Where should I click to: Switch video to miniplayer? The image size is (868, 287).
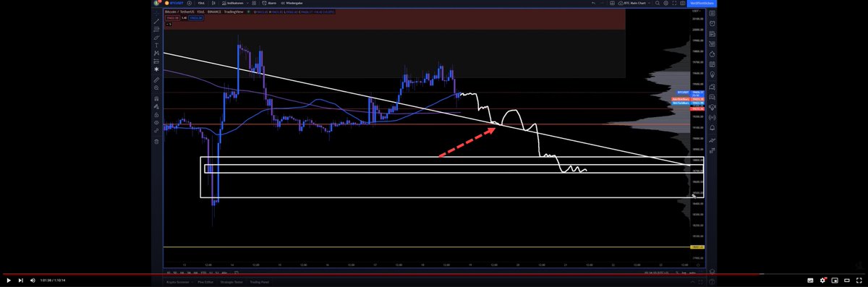coord(835,280)
